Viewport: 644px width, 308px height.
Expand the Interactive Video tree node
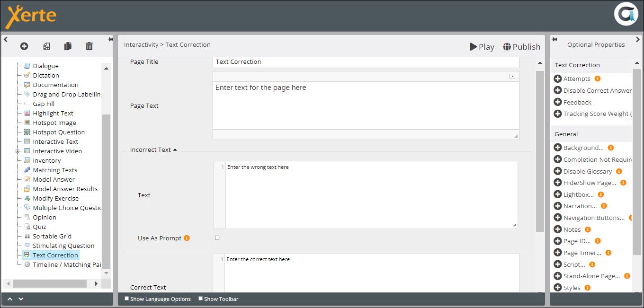[18, 151]
